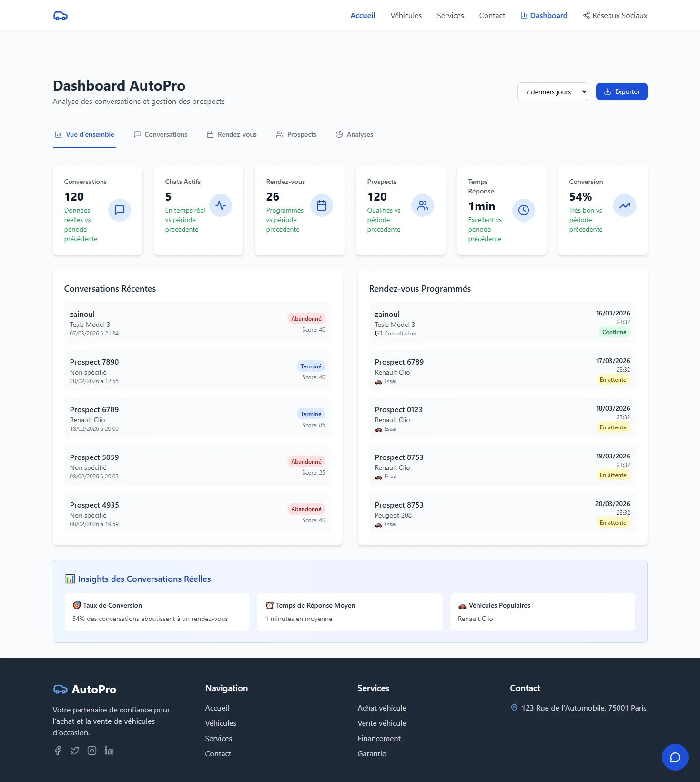Open the LinkedIn icon in footer
This screenshot has height=782, width=700.
(109, 751)
